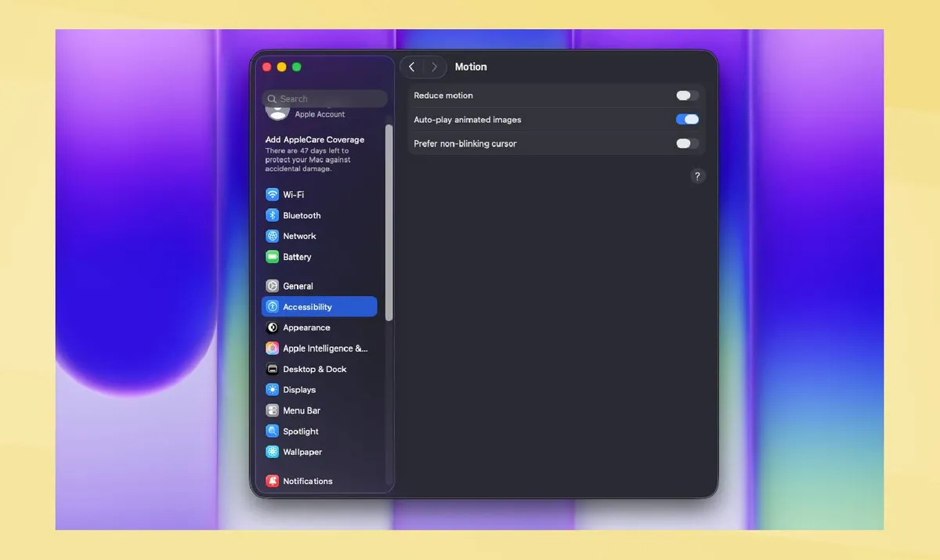This screenshot has width=940, height=560.
Task: Open Desktop & Dock settings
Action: [x=320, y=369]
